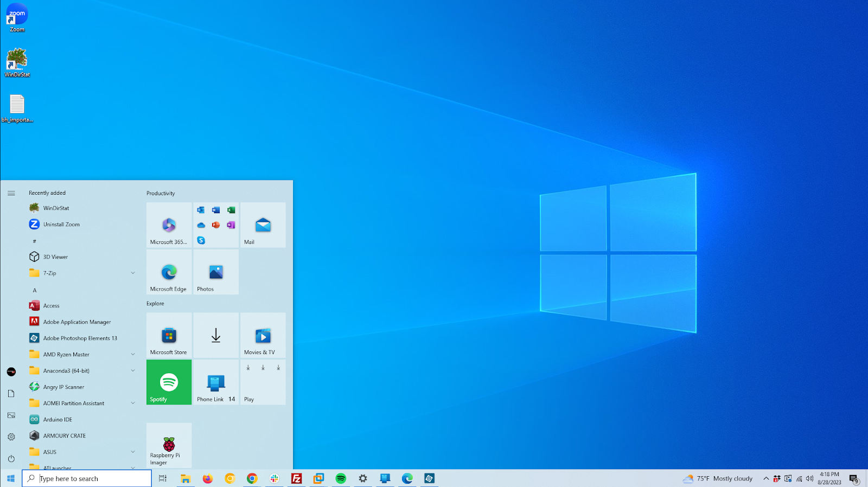The image size is (868, 487).
Task: Open the volume control in system tray
Action: point(809,478)
